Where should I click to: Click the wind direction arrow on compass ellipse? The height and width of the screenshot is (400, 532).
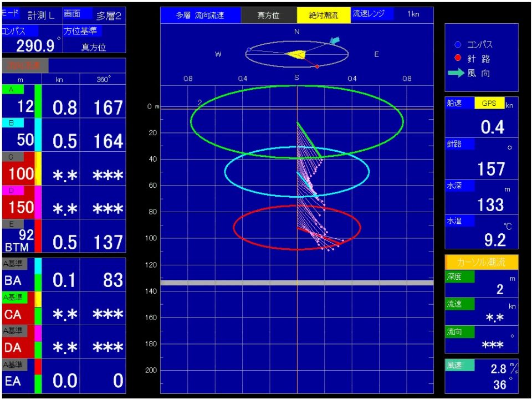click(x=335, y=40)
